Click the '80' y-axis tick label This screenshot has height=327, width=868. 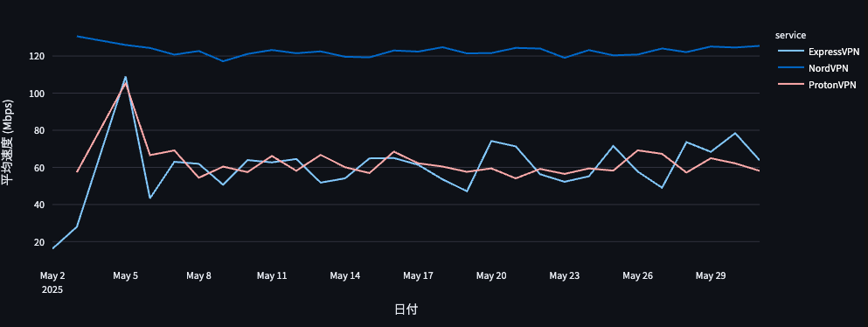pyautogui.click(x=39, y=130)
